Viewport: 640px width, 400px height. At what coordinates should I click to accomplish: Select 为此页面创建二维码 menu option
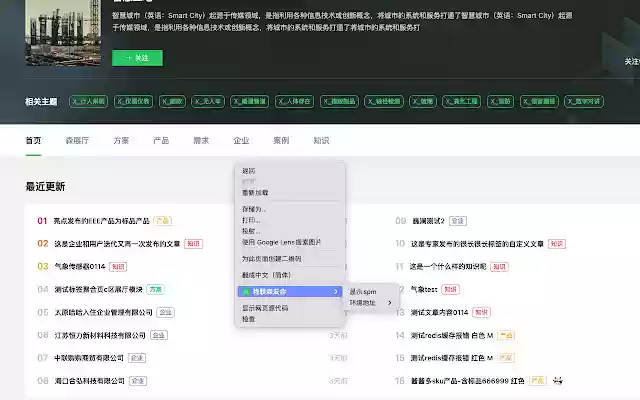(x=271, y=258)
